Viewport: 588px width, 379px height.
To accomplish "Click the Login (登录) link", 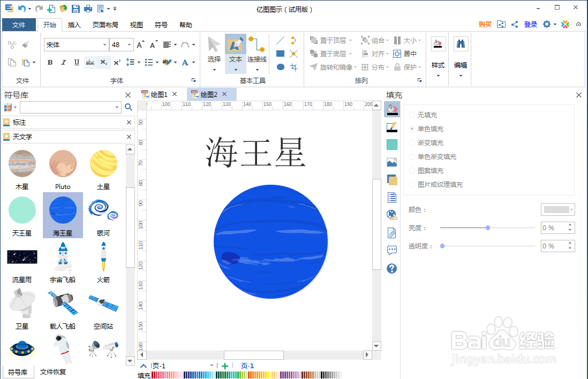I will 530,25.
